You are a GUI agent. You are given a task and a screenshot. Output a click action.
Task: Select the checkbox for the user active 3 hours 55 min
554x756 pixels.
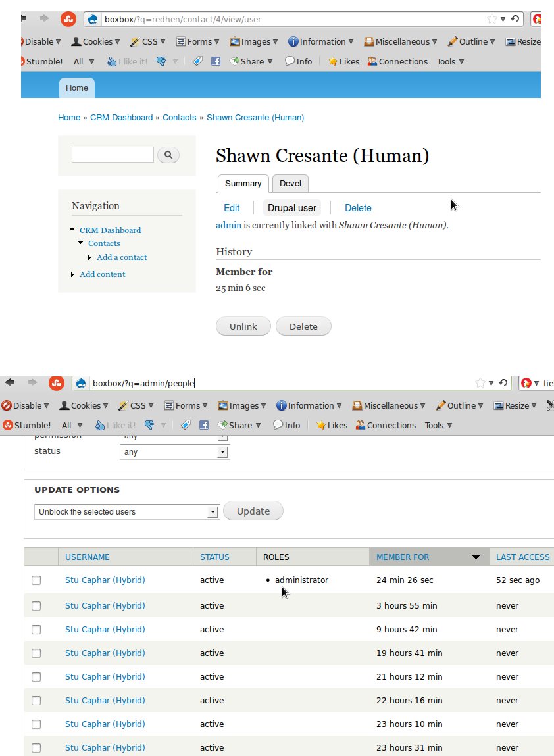36,605
